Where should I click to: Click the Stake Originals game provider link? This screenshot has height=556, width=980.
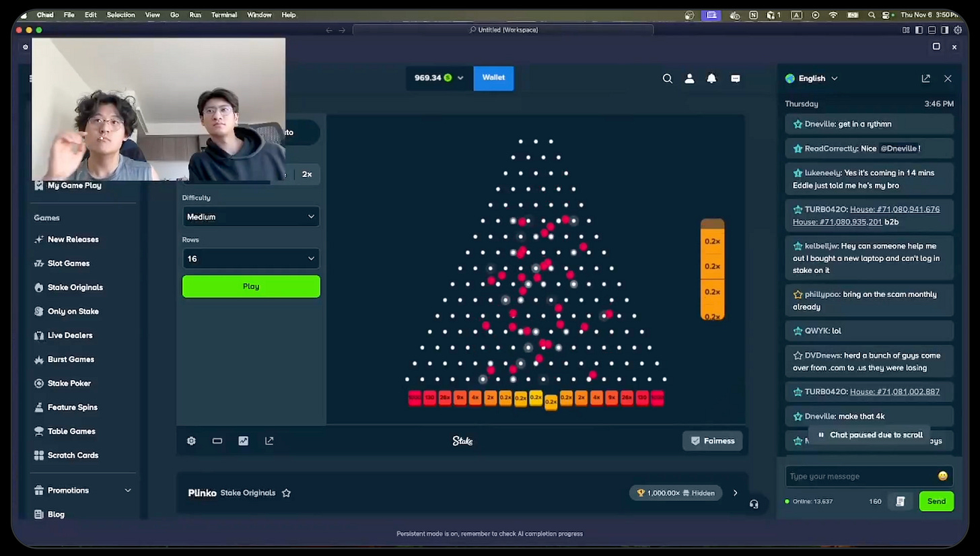click(248, 493)
